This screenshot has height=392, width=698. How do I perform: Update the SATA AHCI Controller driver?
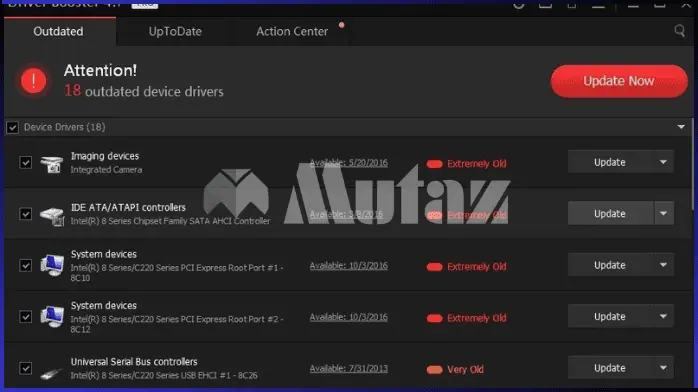point(610,214)
